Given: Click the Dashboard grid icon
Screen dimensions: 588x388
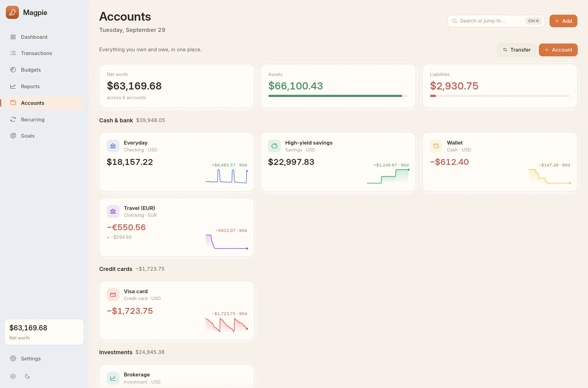Looking at the screenshot, I should (13, 37).
